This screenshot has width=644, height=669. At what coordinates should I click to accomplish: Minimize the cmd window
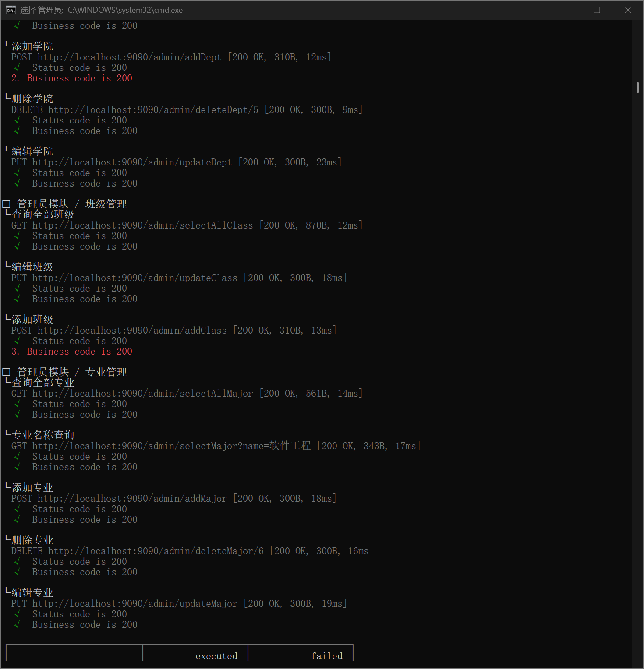coord(566,10)
